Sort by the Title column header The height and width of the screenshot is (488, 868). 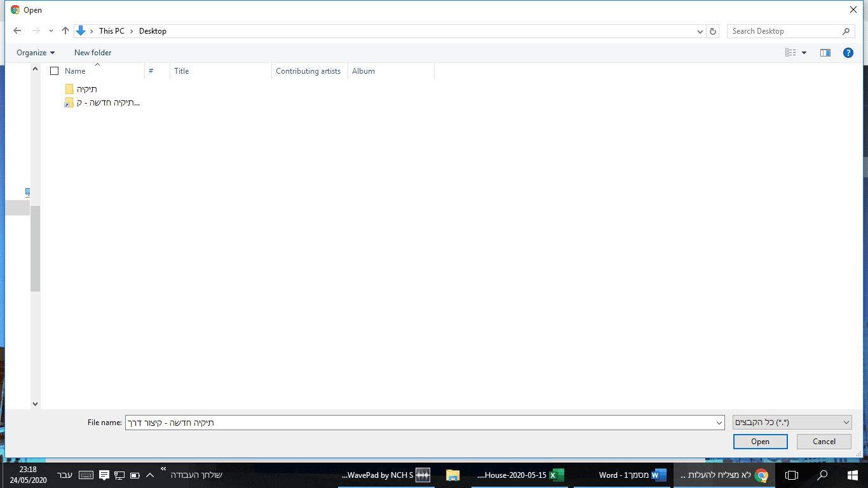click(221, 71)
